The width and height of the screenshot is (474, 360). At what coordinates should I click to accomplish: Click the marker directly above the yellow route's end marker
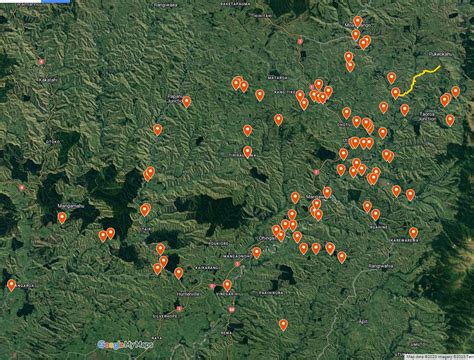pos(391,78)
